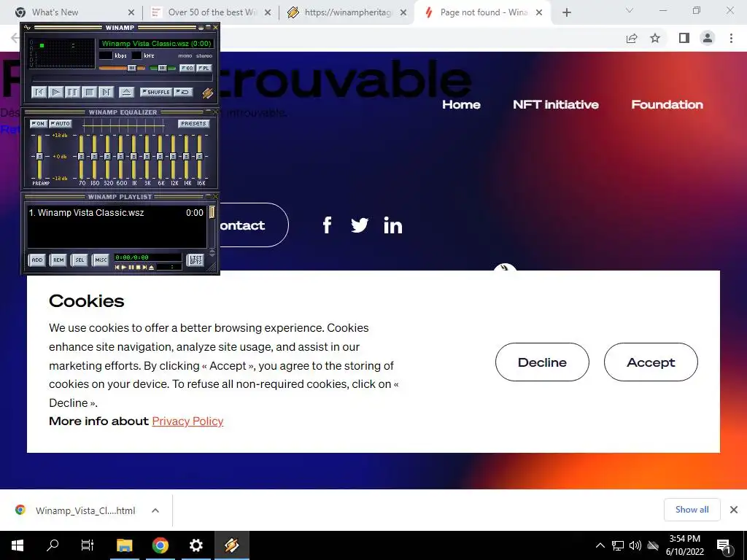The image size is (747, 560).
Task: Click the playlist scrollbar handle
Action: click(x=212, y=212)
